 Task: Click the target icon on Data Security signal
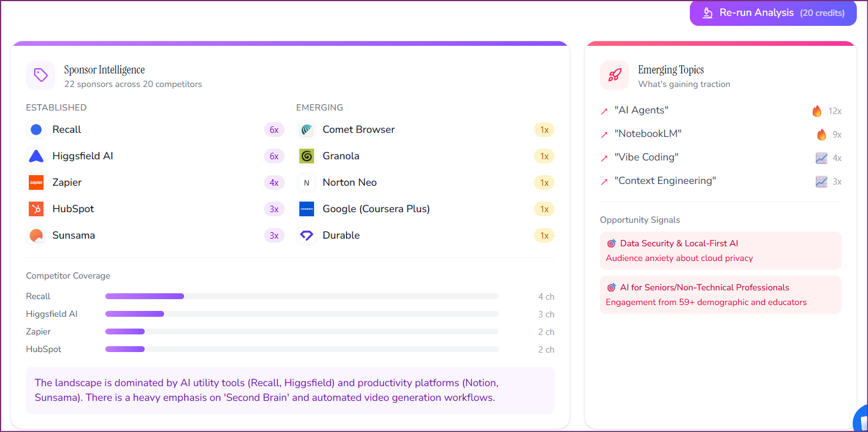611,243
